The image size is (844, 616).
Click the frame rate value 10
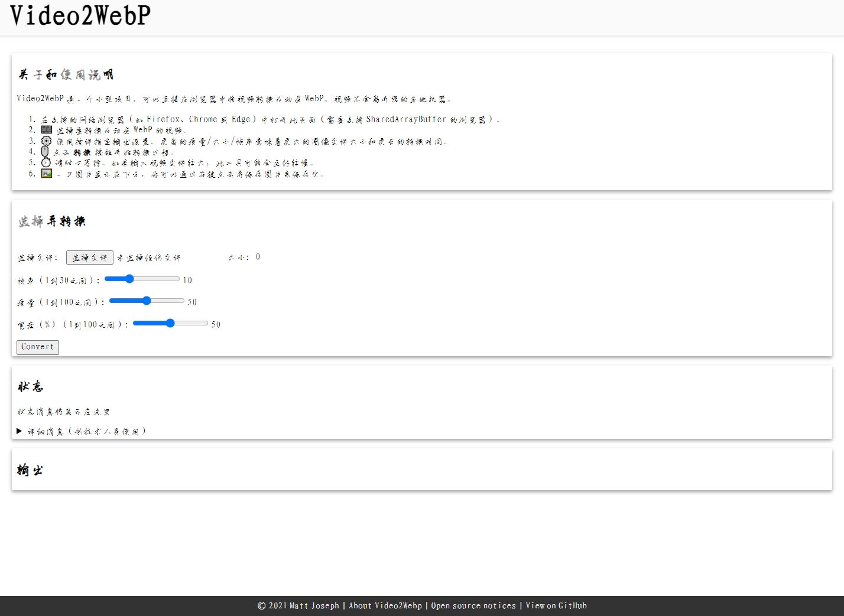pos(187,280)
